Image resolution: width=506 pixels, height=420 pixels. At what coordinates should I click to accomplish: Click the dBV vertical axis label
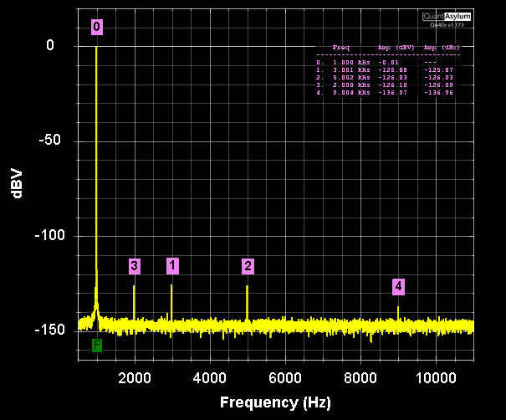(x=17, y=183)
